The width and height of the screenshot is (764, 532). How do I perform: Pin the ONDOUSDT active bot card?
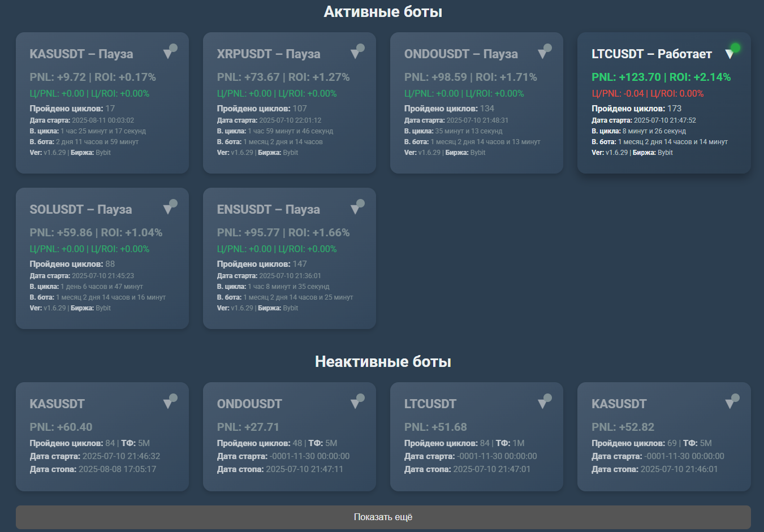click(544, 51)
